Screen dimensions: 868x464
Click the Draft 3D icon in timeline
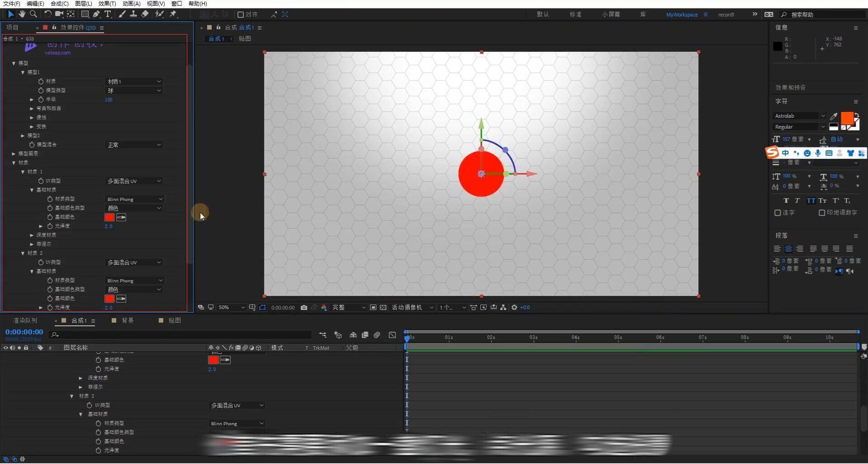click(338, 335)
